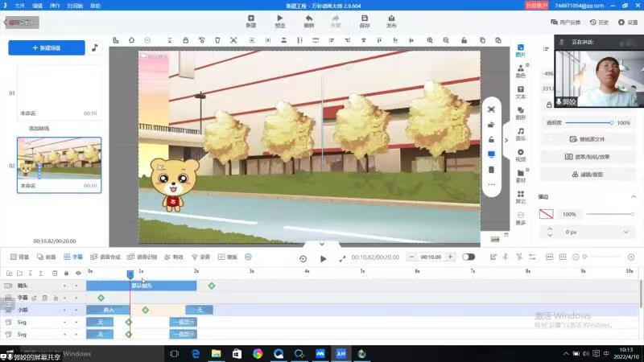
Task: Open the Music panel in right sidebar
Action: 520,134
